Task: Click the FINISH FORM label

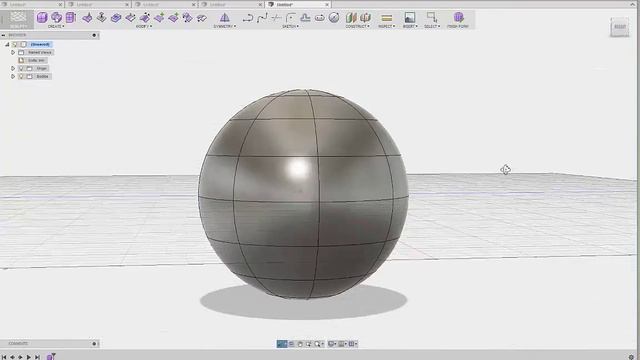Action: (458, 27)
